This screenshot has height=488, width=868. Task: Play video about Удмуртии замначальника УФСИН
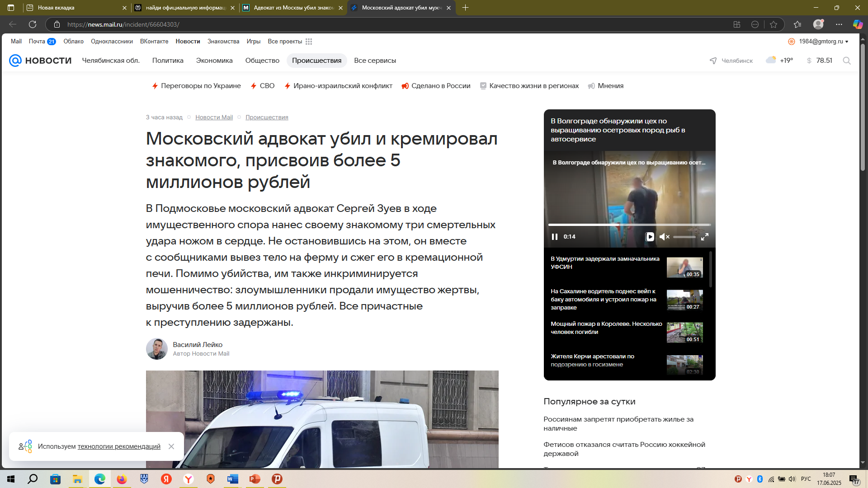coord(627,267)
